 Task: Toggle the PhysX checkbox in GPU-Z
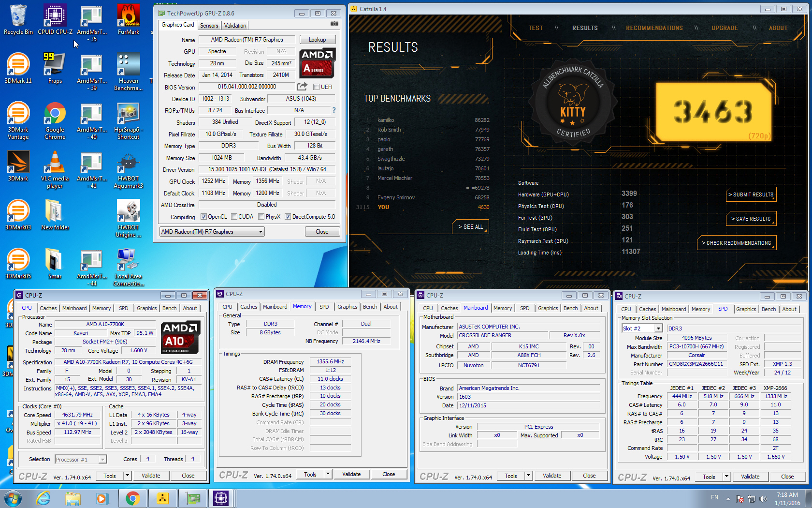pyautogui.click(x=261, y=217)
